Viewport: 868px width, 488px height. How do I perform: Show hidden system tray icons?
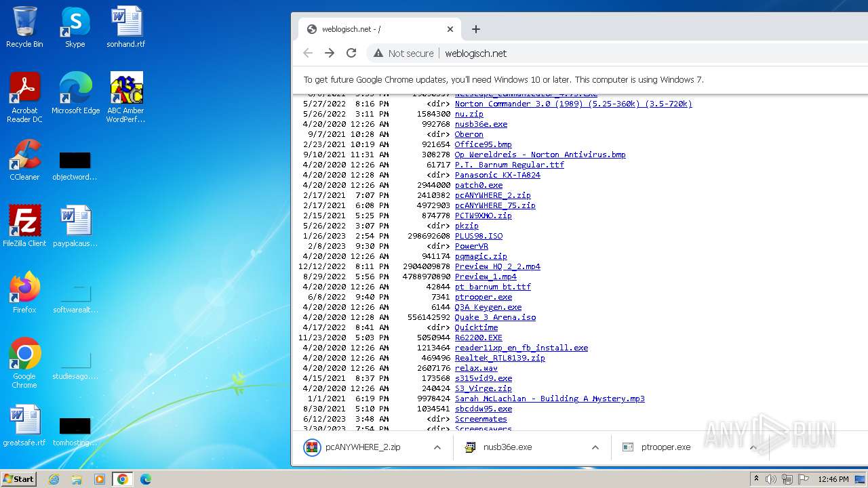756,479
